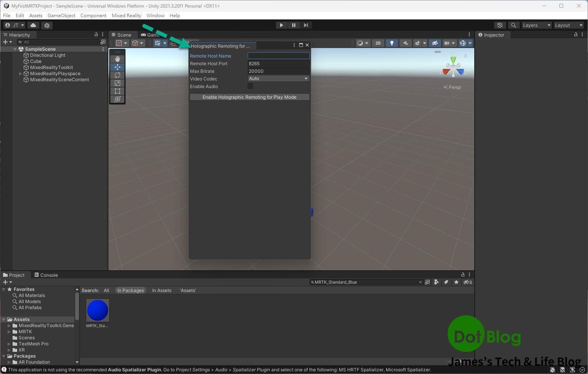The width and height of the screenshot is (588, 374).
Task: Filter search to In Assets
Action: click(x=162, y=291)
